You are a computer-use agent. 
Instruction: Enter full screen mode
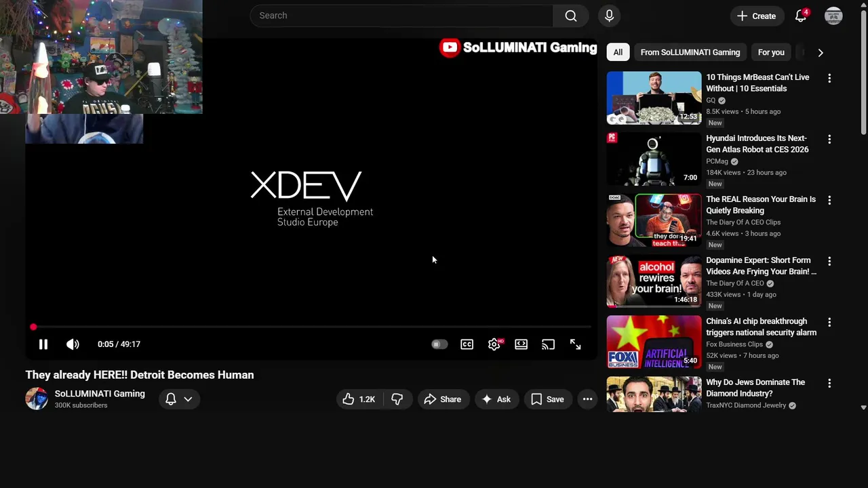575,344
